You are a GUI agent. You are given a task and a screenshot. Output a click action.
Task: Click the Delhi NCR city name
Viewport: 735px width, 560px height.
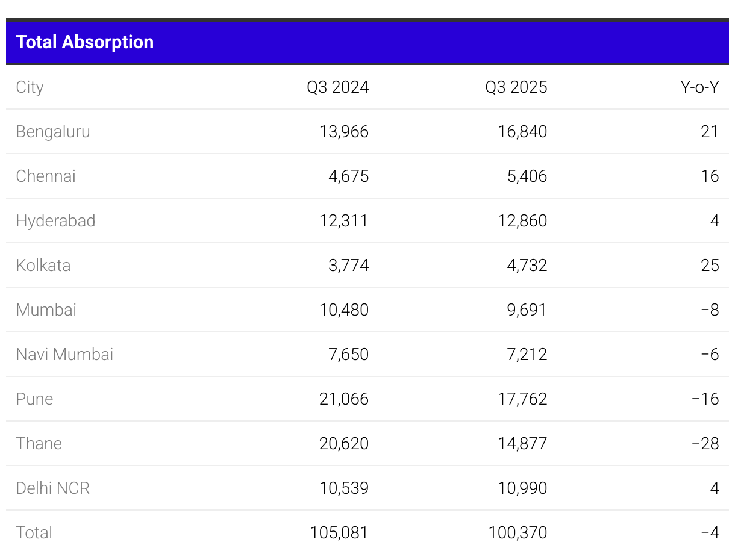[x=53, y=488]
